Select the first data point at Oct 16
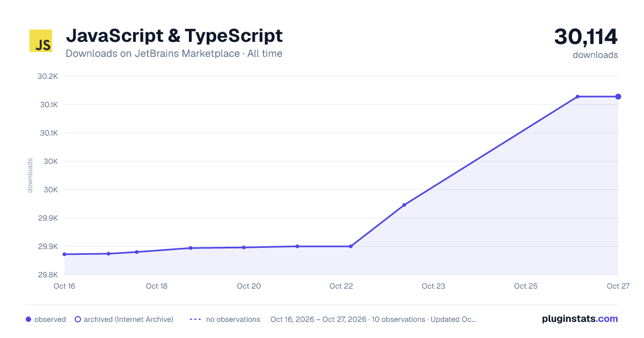 (64, 254)
